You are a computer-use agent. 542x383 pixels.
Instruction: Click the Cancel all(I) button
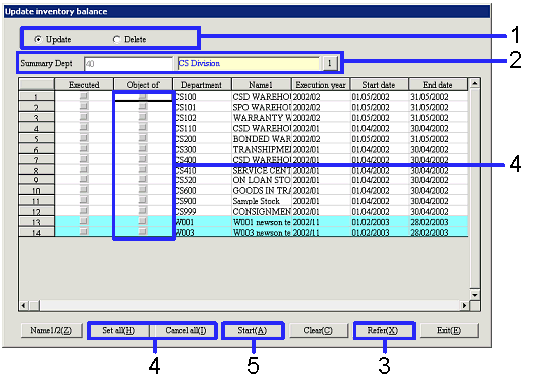point(185,330)
